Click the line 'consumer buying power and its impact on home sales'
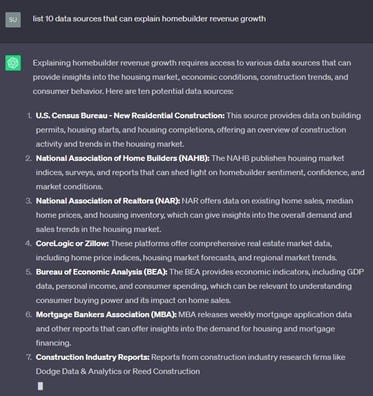 tap(133, 300)
